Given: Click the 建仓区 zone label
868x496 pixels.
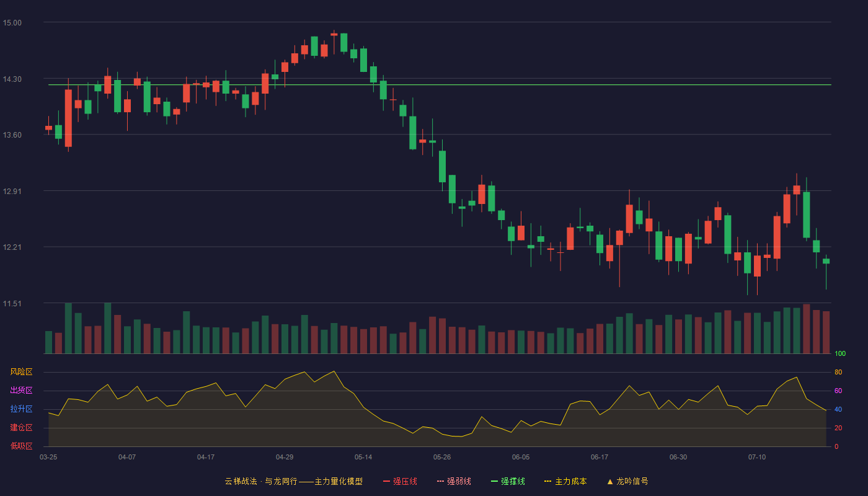Looking at the screenshot, I should (x=21, y=428).
